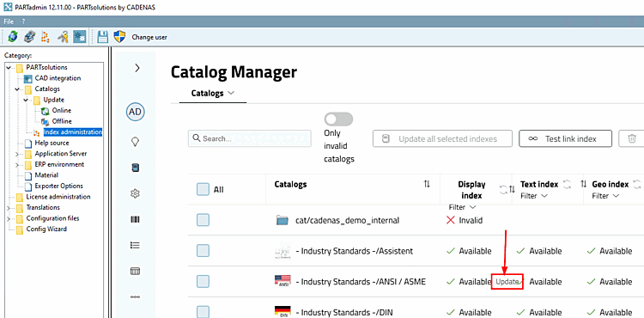Select Material tree item
644x318 pixels.
click(x=46, y=175)
